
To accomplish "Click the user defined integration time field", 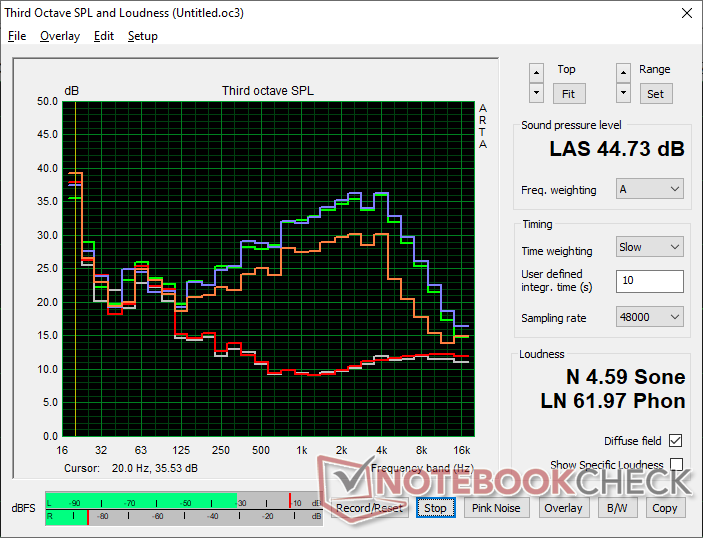I will [649, 281].
